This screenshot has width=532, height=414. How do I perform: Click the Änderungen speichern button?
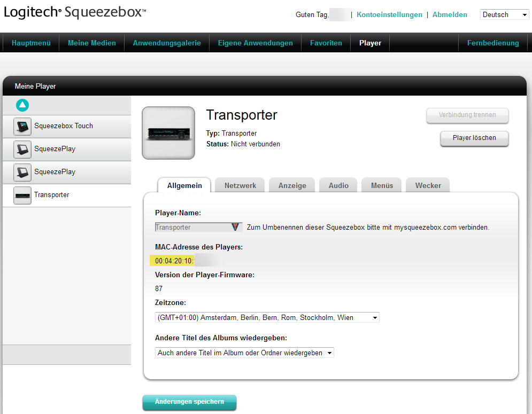(x=189, y=402)
